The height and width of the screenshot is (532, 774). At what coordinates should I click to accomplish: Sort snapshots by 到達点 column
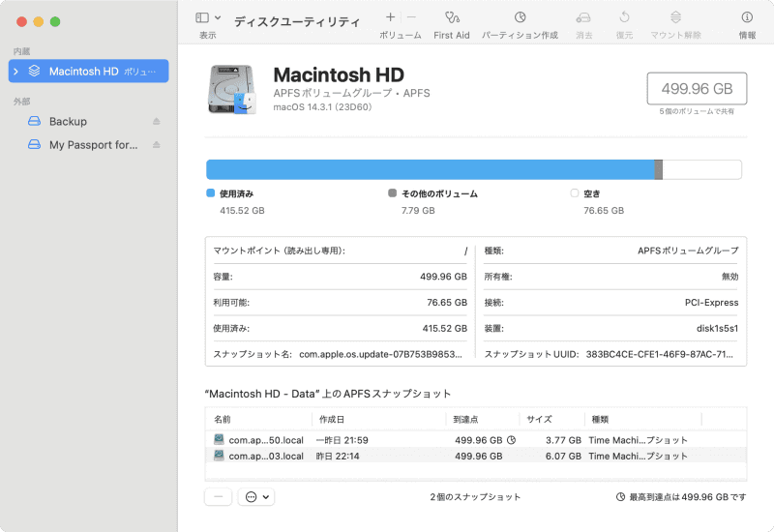tap(483, 420)
